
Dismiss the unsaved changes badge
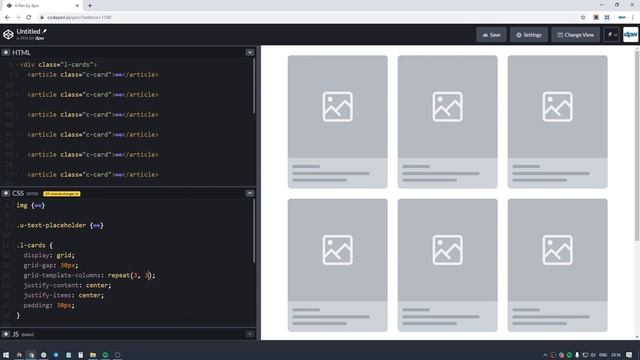point(77,193)
